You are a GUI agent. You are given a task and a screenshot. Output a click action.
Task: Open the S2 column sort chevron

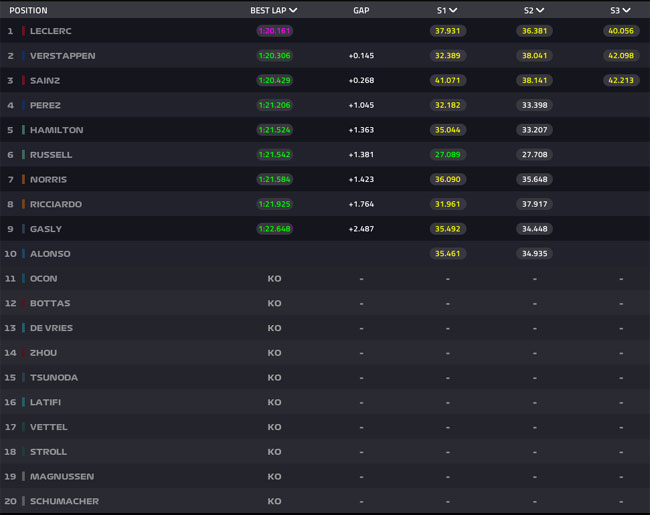click(x=540, y=10)
